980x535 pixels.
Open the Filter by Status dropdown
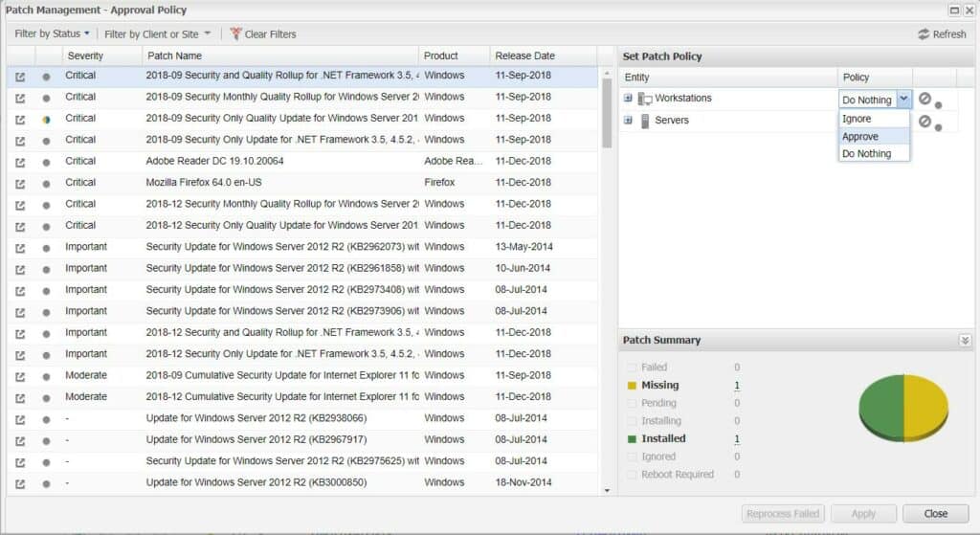[52, 33]
